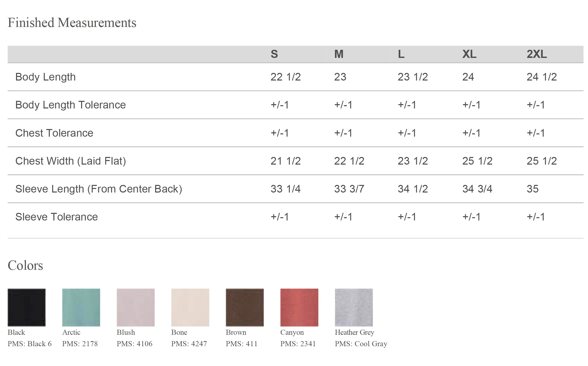Screen dimensions: 588x366
Task: Click the XL size column header
Action: click(469, 54)
